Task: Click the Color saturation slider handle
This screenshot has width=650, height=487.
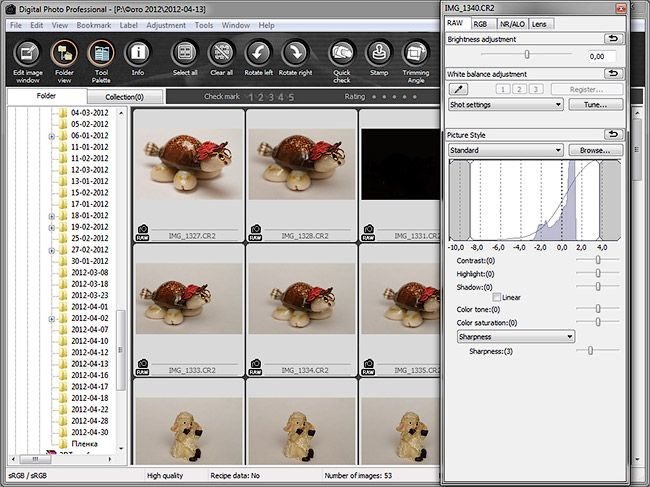Action: [598, 322]
